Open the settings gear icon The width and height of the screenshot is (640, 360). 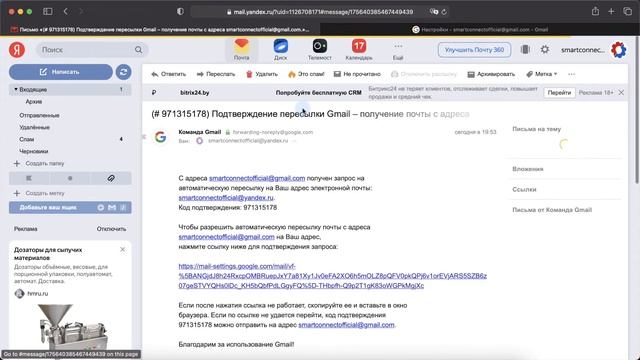(x=544, y=49)
